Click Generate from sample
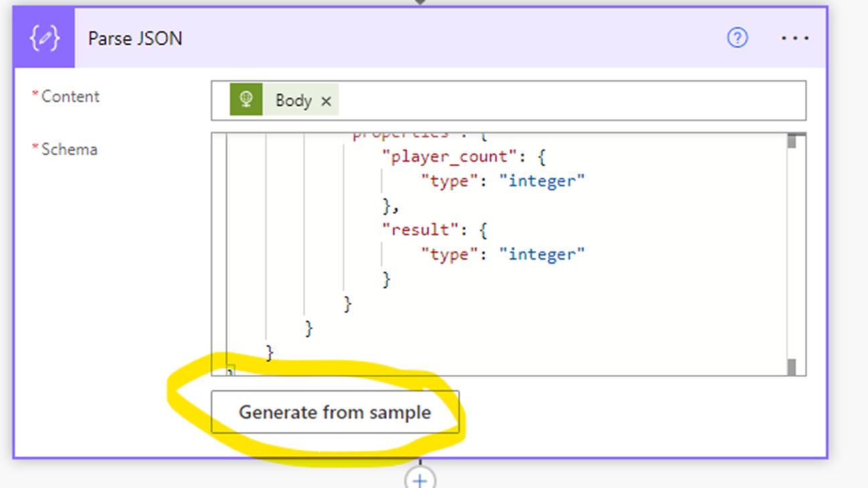The height and width of the screenshot is (488, 868). [335, 412]
